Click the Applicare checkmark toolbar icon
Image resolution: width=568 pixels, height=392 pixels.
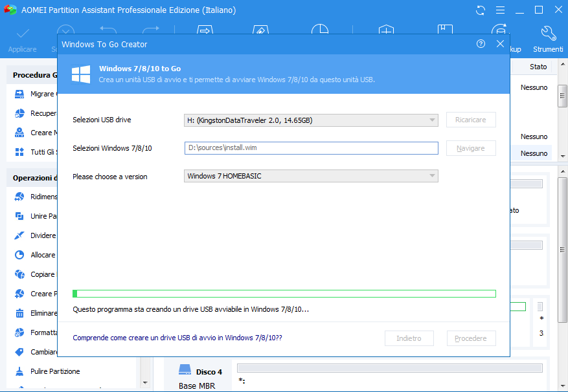[x=23, y=34]
